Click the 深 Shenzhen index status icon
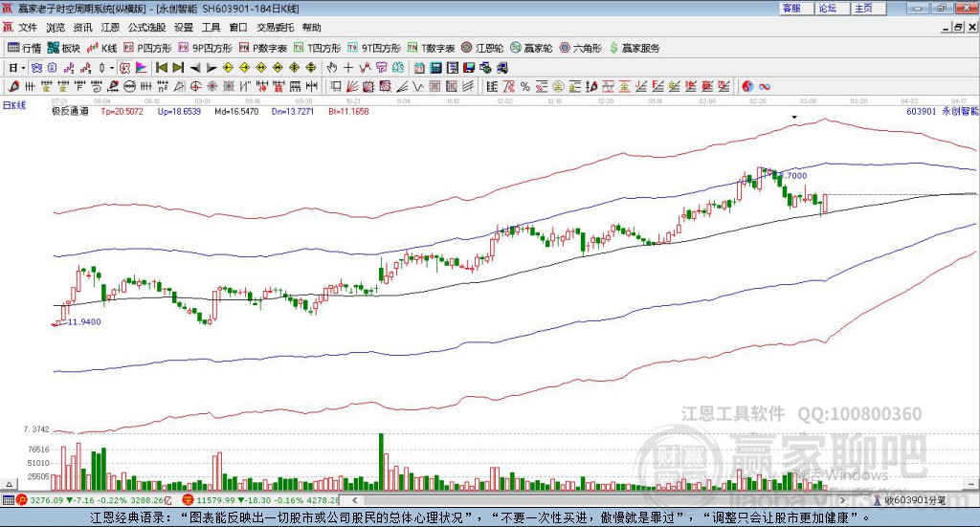This screenshot has width=980, height=527. (x=188, y=500)
